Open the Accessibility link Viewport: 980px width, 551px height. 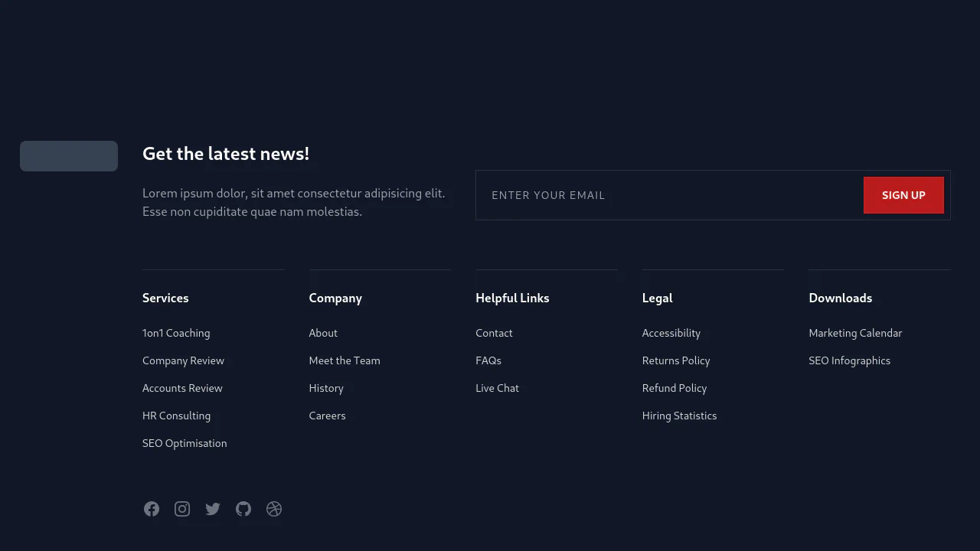pyautogui.click(x=671, y=333)
